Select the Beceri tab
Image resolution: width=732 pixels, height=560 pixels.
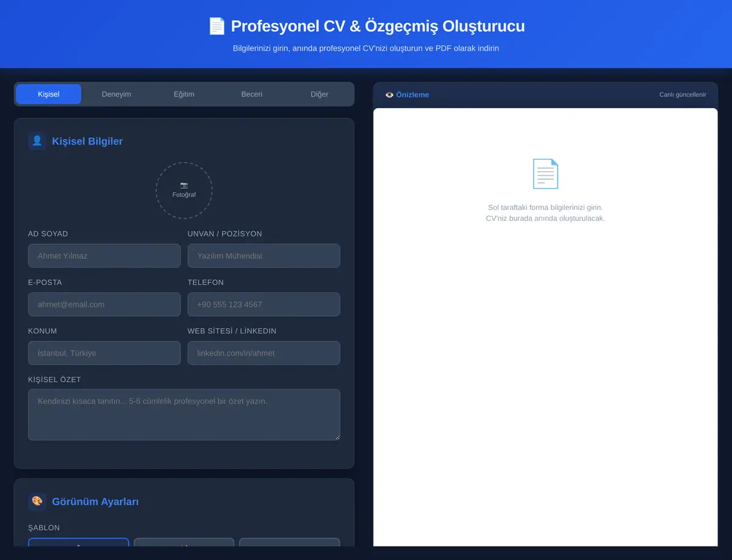pos(252,94)
